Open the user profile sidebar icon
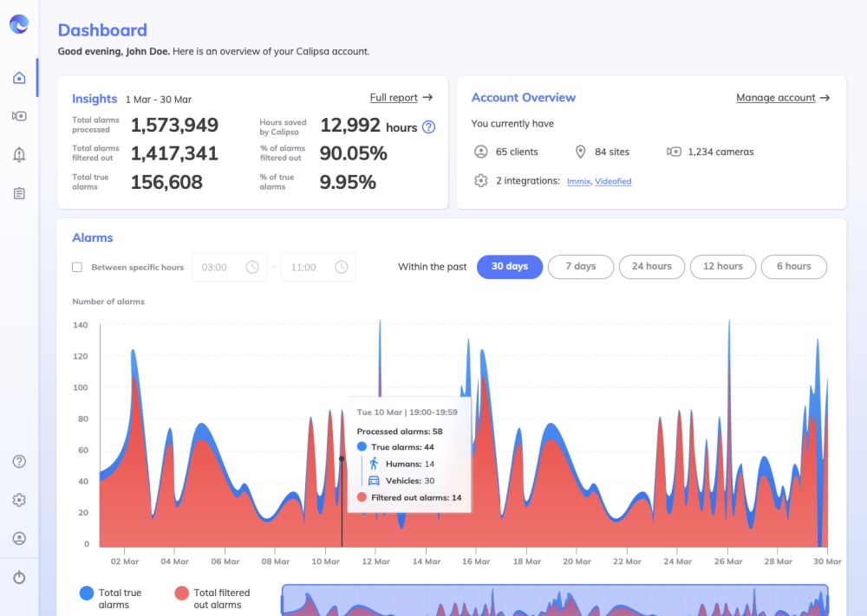Image resolution: width=867 pixels, height=616 pixels. pos(19,538)
